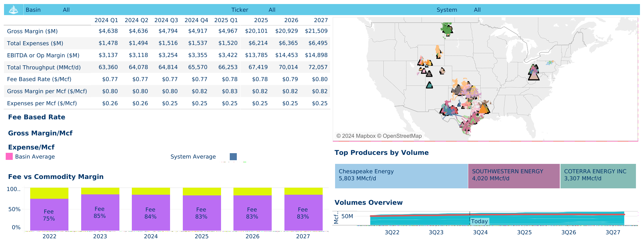Select the 2024 Q4 column header
The width and height of the screenshot is (644, 247).
point(196,20)
